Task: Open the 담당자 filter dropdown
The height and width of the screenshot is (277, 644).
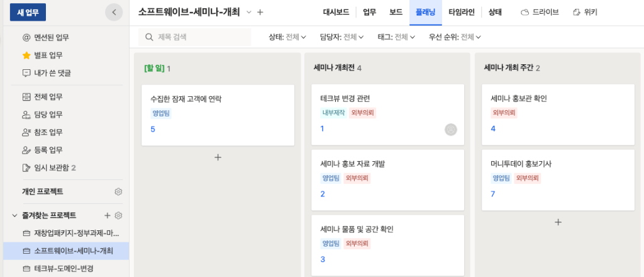Action: coord(341,37)
